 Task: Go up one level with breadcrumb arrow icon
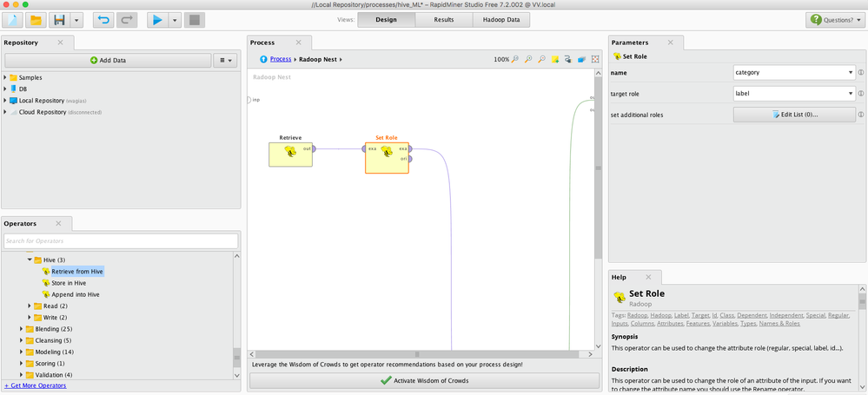264,59
